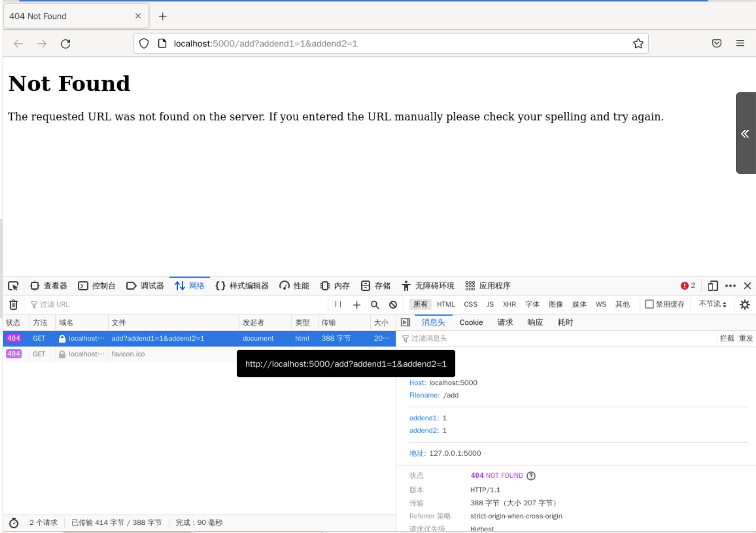Image resolution: width=756 pixels, height=533 pixels.
Task: Open the Performance (性能) tab
Action: click(294, 286)
